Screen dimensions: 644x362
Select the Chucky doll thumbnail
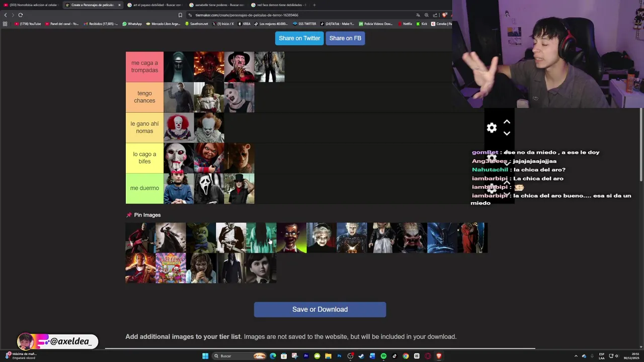coord(209,158)
